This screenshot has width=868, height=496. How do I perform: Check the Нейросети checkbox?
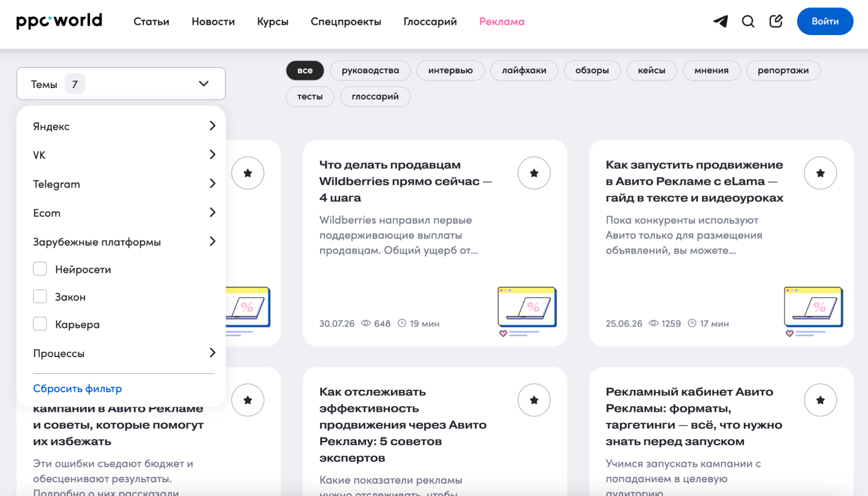[x=40, y=269]
